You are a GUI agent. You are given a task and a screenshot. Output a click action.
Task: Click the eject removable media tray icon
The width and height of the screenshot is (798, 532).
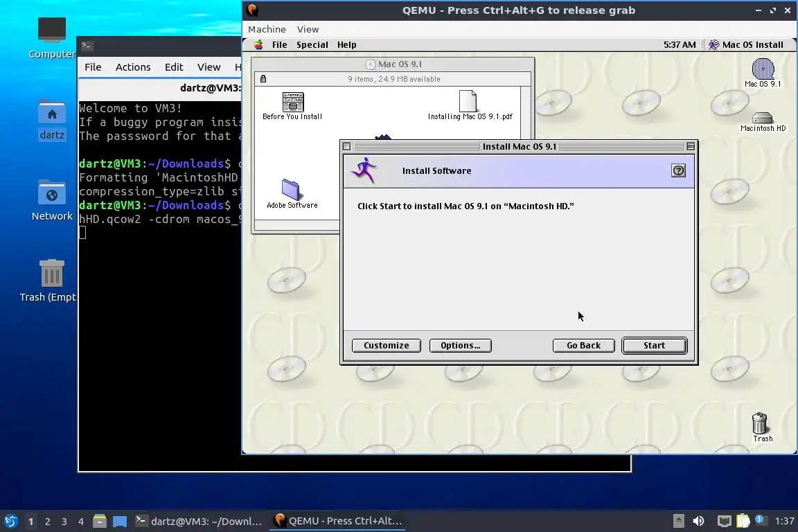click(x=678, y=521)
